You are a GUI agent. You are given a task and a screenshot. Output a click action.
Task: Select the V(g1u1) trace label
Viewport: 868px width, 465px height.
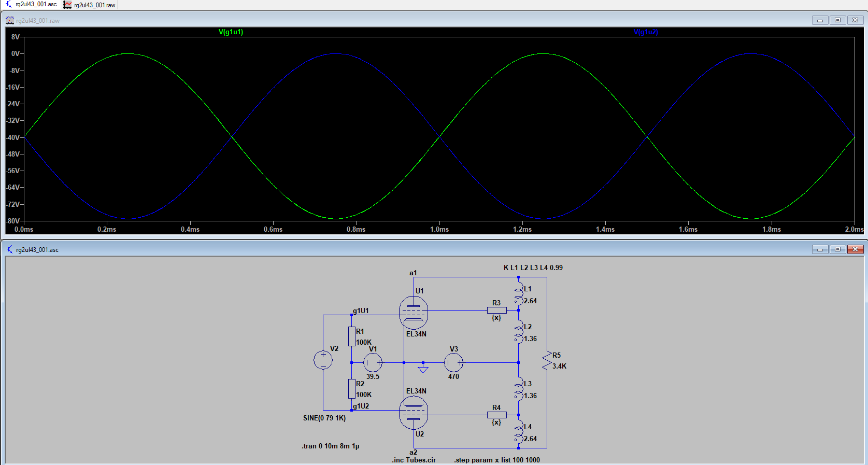[231, 32]
